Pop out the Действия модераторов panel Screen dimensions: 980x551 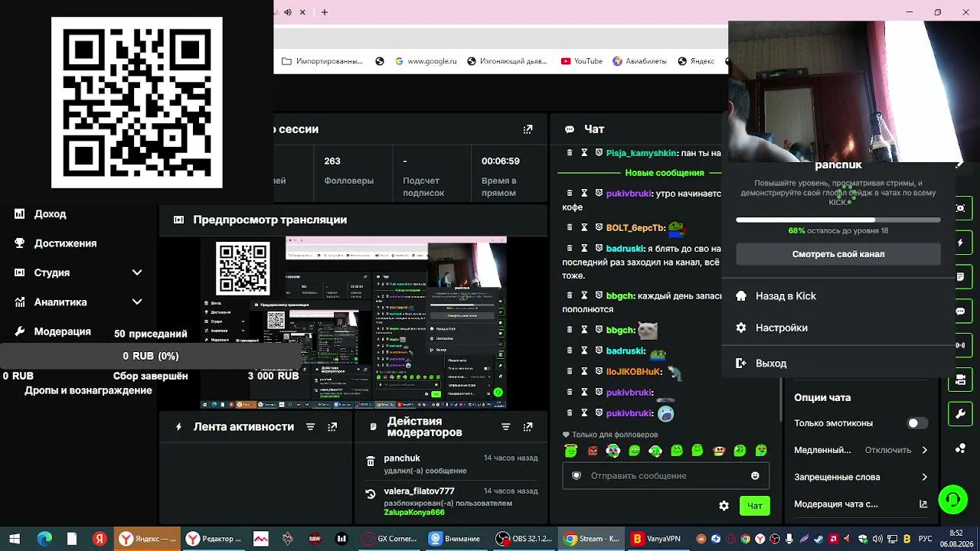pyautogui.click(x=528, y=427)
